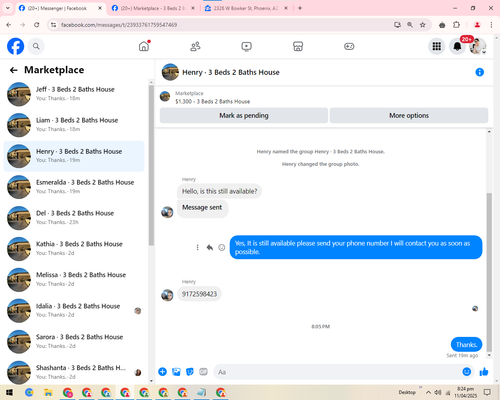Bookmark this page with the star

coord(423,25)
